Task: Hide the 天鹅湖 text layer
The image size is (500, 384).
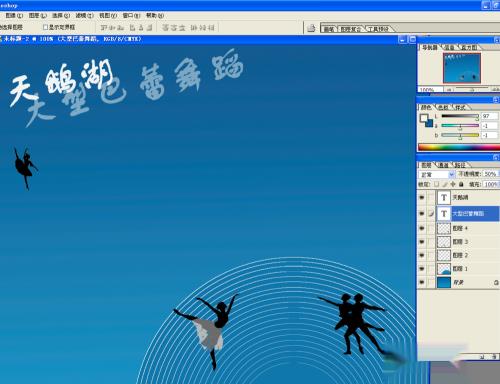Action: 422,197
